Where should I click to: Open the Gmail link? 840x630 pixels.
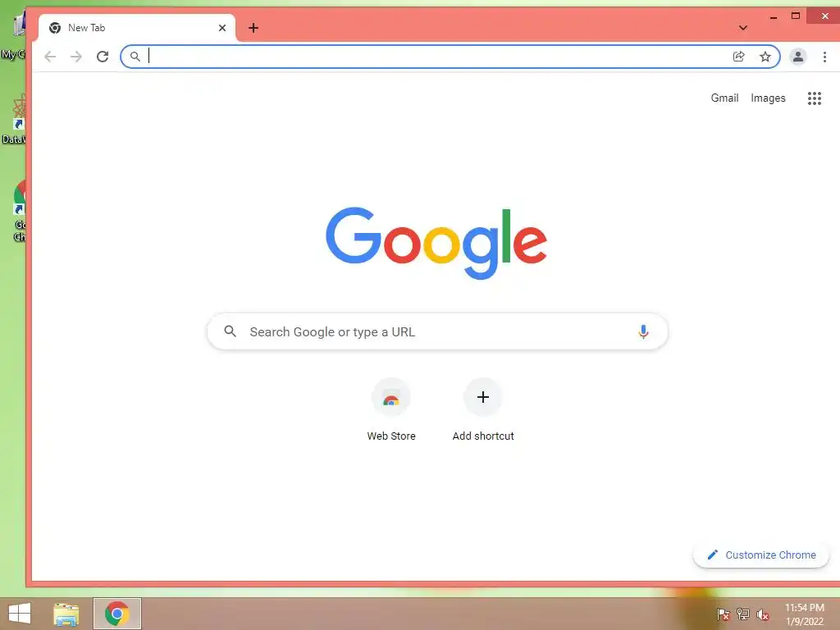(x=724, y=98)
